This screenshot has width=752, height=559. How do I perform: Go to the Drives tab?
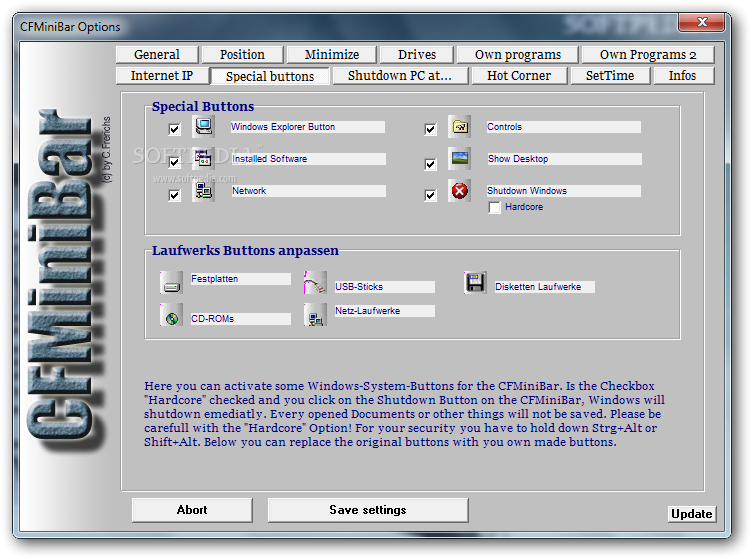pos(417,55)
